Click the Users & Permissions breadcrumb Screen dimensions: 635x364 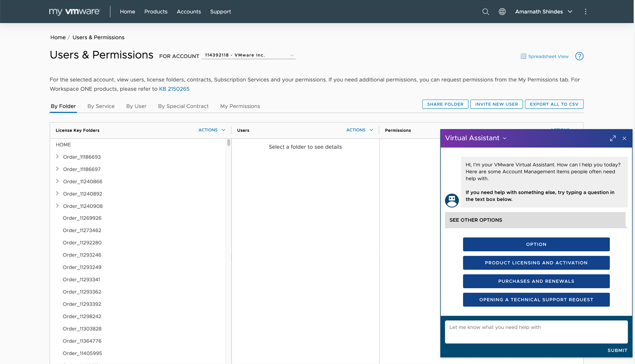99,37
